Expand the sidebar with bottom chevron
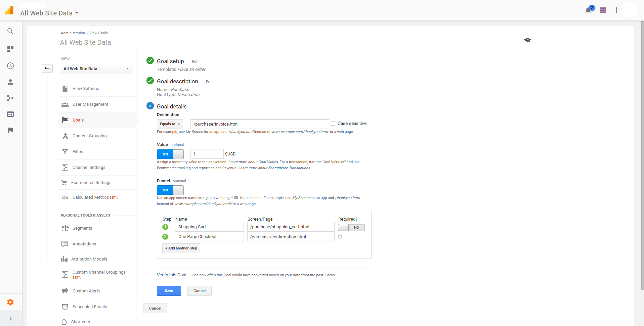 coord(10,318)
